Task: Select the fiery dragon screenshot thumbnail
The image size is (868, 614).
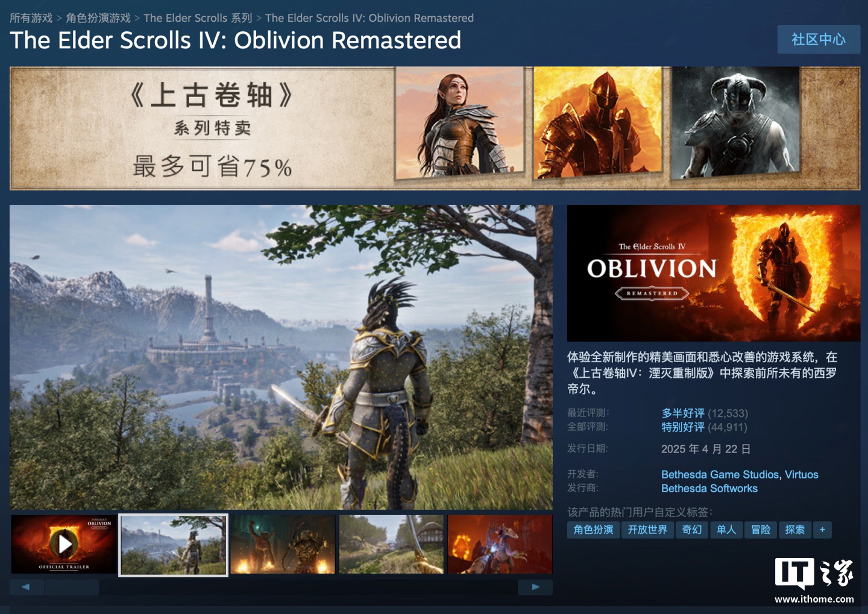Action: [x=500, y=544]
